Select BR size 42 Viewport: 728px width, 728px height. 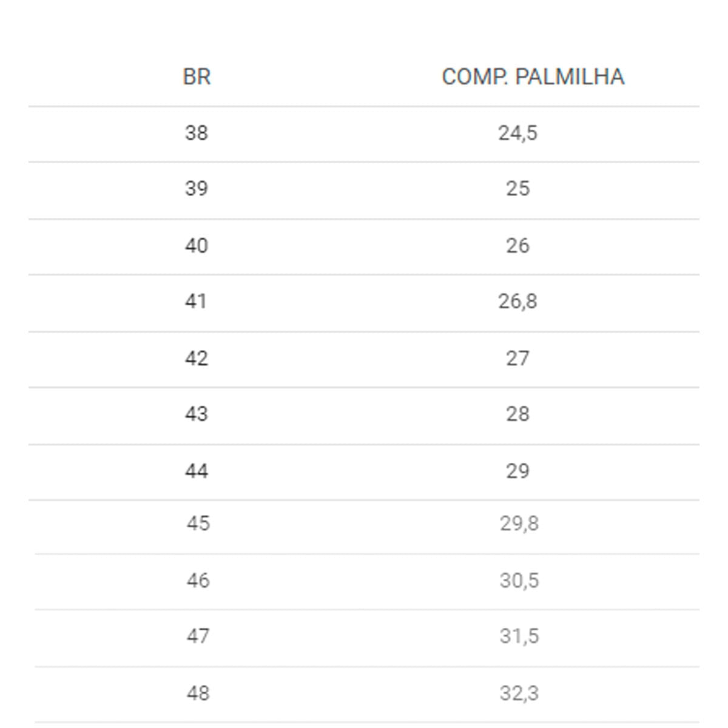coord(197,359)
